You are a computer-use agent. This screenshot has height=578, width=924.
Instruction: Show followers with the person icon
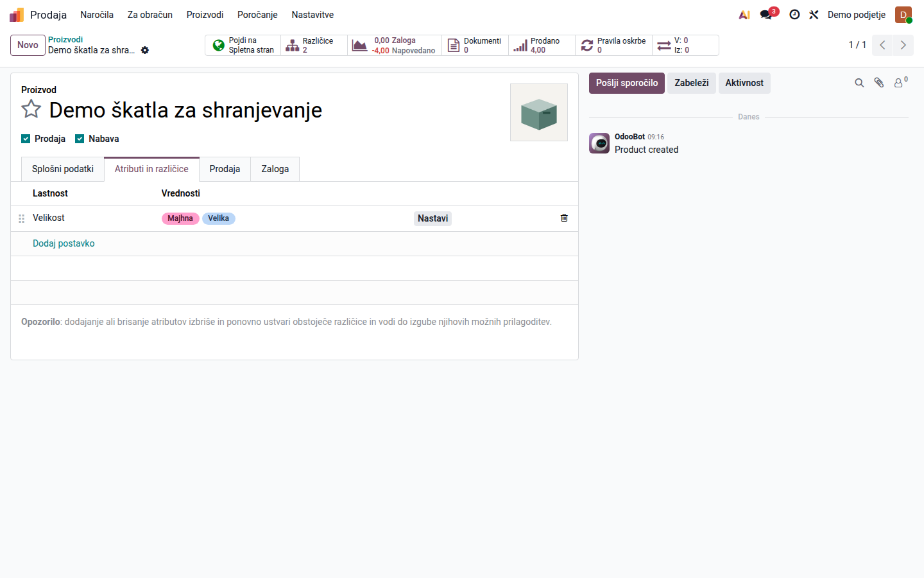pos(900,83)
